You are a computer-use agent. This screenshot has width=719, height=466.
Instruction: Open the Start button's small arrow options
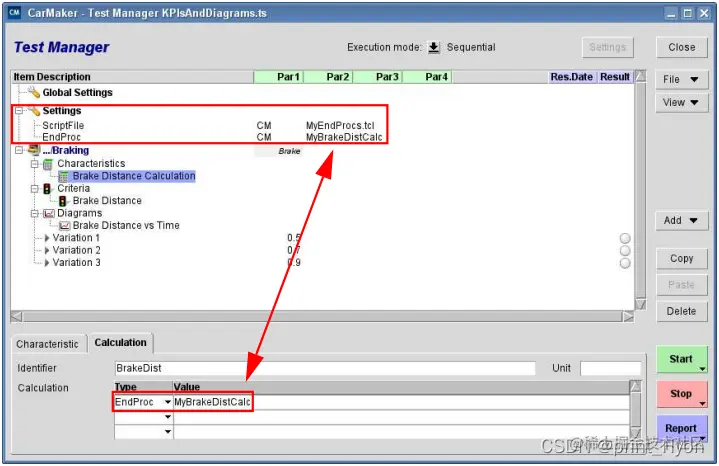(702, 369)
